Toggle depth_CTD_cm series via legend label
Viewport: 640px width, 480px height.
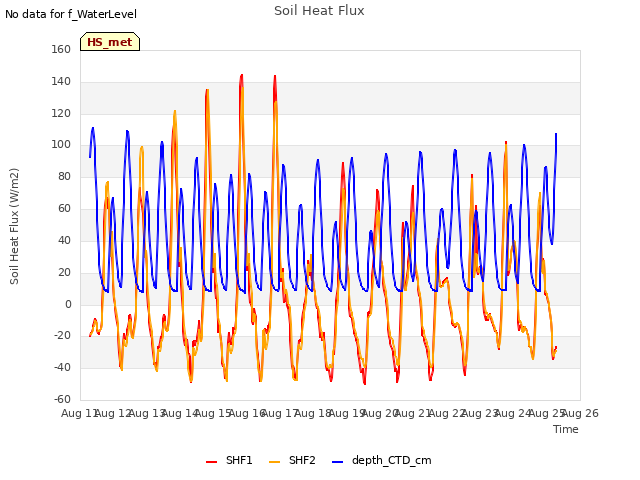391,460
